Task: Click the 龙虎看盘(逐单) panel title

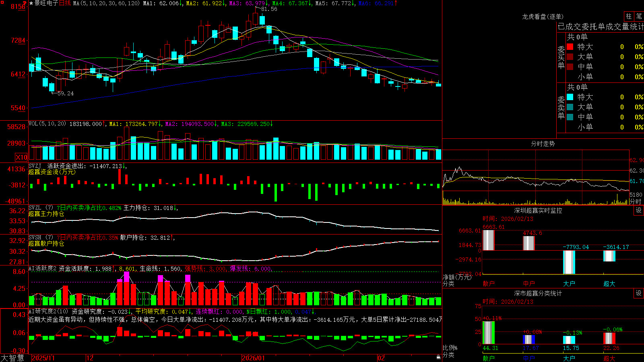Action: coord(543,16)
